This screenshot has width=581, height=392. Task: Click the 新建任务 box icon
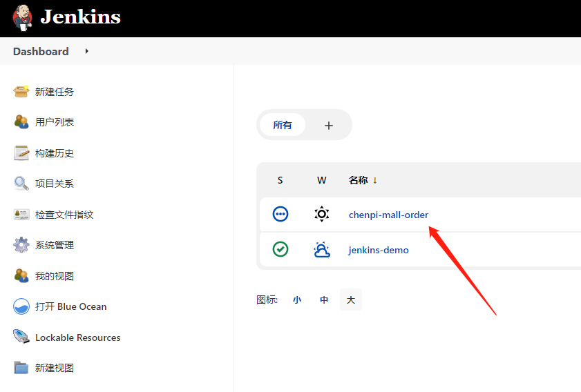(21, 91)
